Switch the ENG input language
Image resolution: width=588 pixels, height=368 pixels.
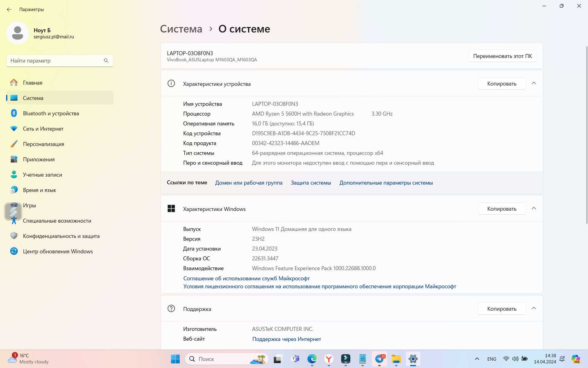[492, 359]
